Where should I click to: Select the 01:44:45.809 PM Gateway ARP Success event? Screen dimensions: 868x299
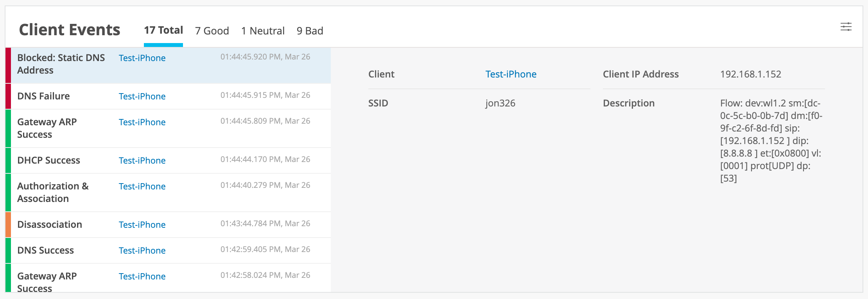click(47, 128)
